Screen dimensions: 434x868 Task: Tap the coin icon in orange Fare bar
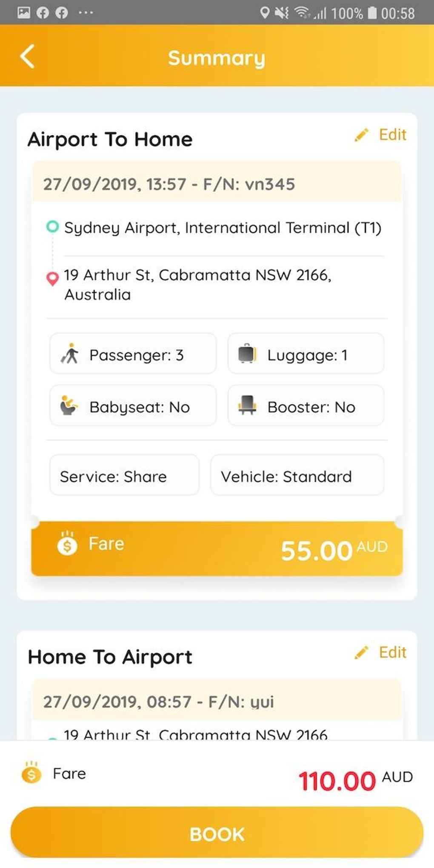(67, 544)
